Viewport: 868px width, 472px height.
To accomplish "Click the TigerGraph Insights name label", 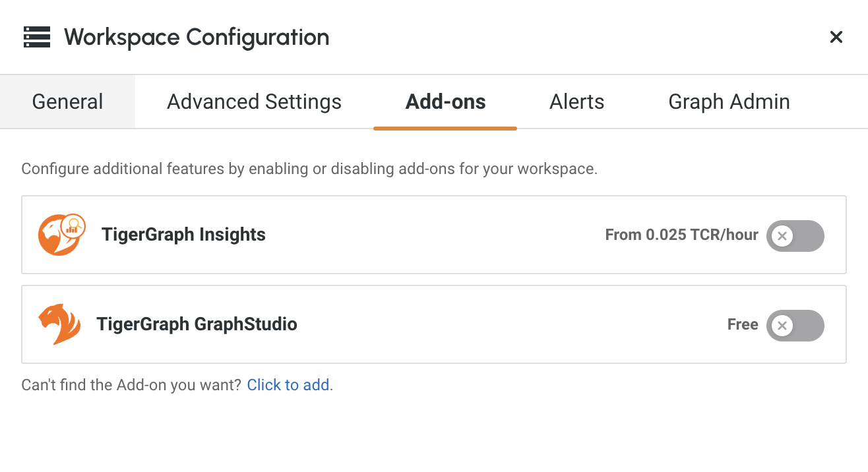I will (183, 235).
